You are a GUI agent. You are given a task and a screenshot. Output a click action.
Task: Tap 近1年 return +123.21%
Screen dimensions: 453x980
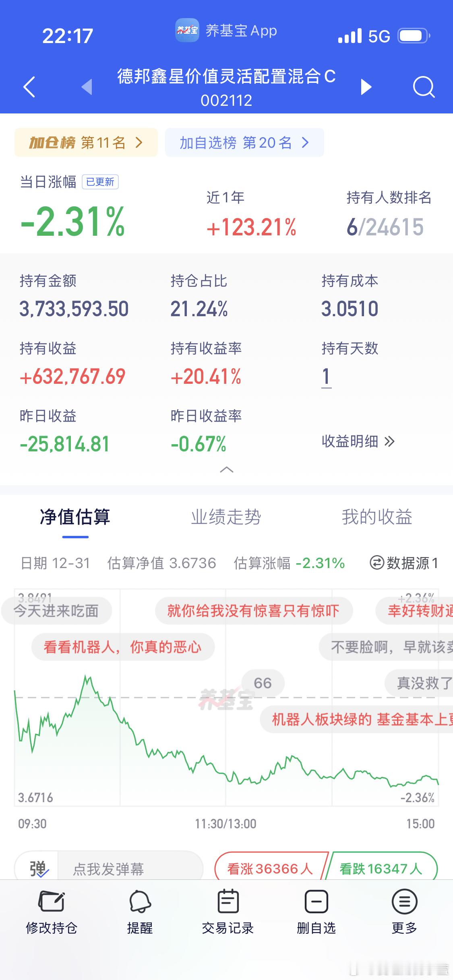(251, 227)
